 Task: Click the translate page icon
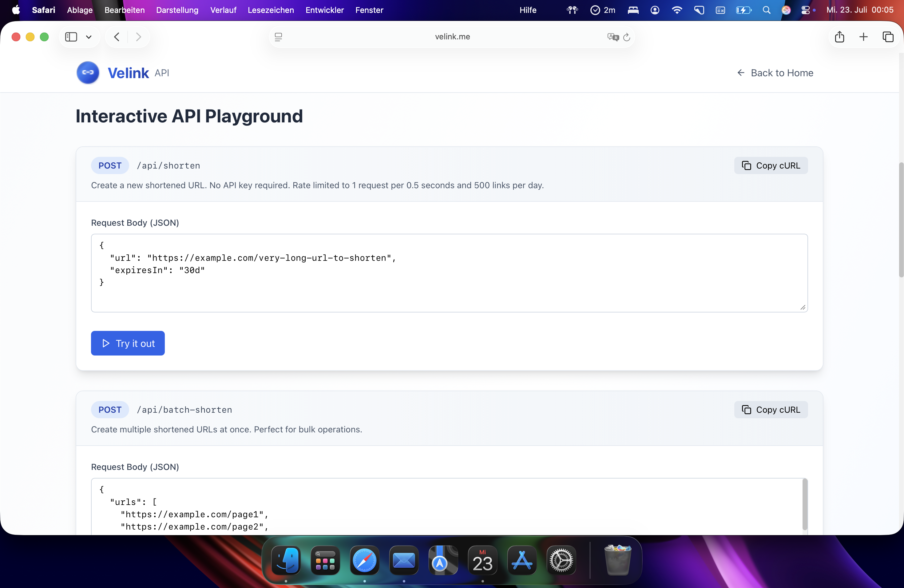tap(613, 37)
